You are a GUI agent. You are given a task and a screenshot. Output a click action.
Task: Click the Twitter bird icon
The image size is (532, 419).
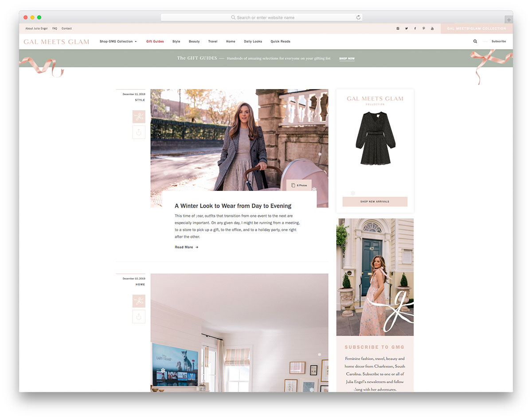click(406, 28)
